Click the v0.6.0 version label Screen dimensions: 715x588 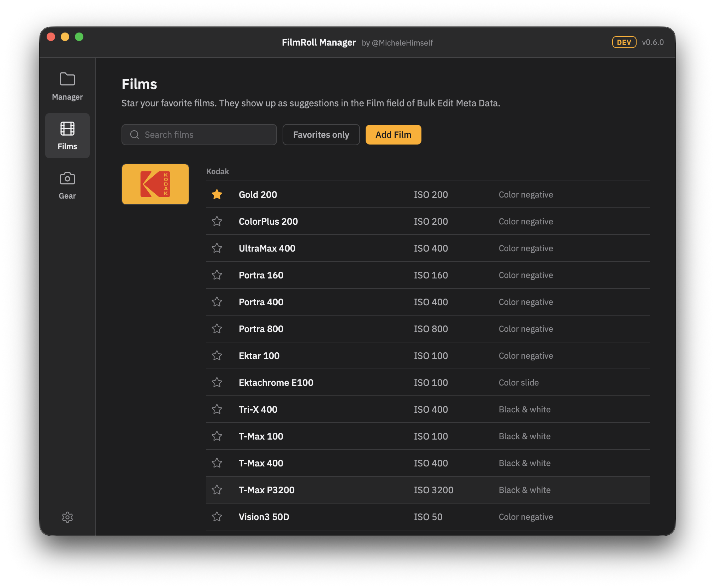(652, 42)
